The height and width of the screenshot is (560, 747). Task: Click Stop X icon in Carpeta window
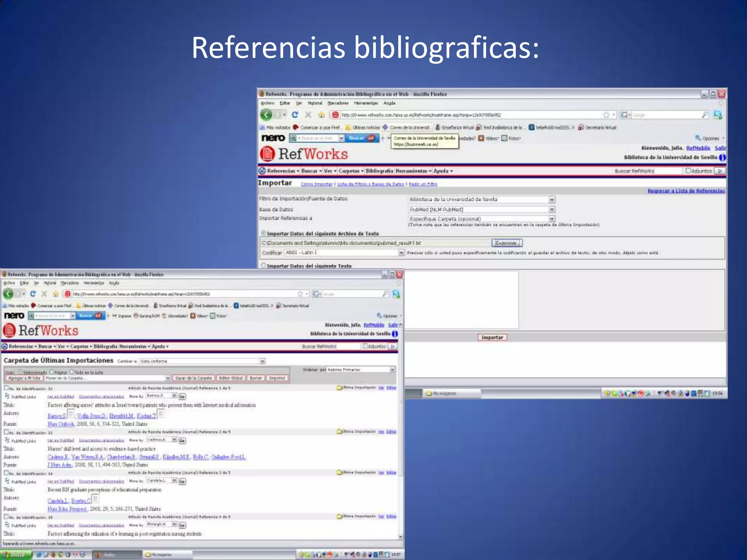tap(44, 293)
